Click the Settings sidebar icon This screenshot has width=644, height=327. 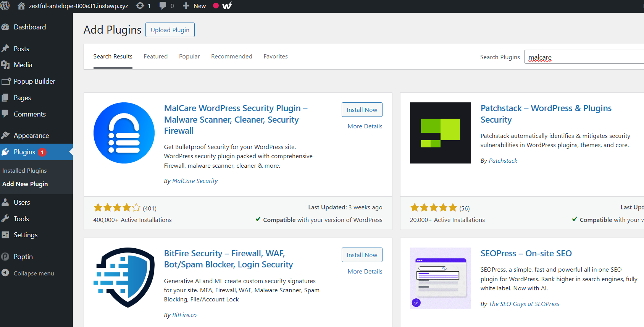coord(5,235)
